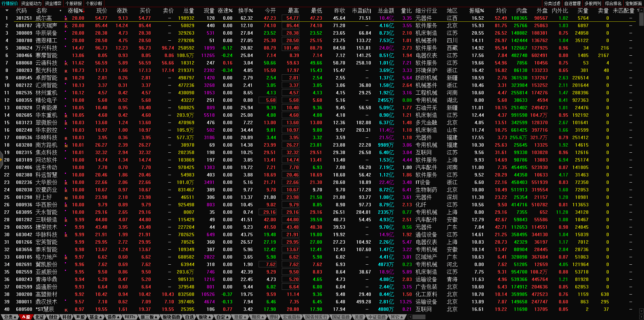This screenshot has width=644, height=320.
Task: Select the 创业 market tab
Action: (x=53, y=317)
